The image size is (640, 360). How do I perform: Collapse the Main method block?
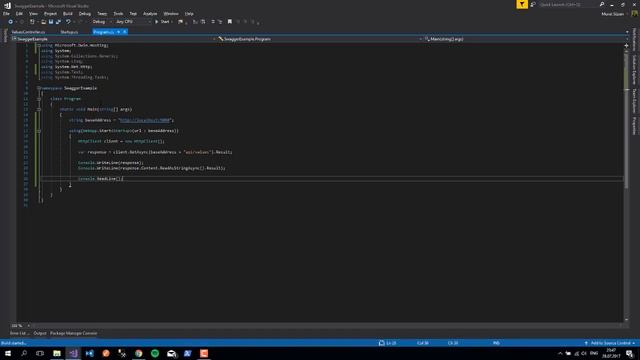coord(39,109)
